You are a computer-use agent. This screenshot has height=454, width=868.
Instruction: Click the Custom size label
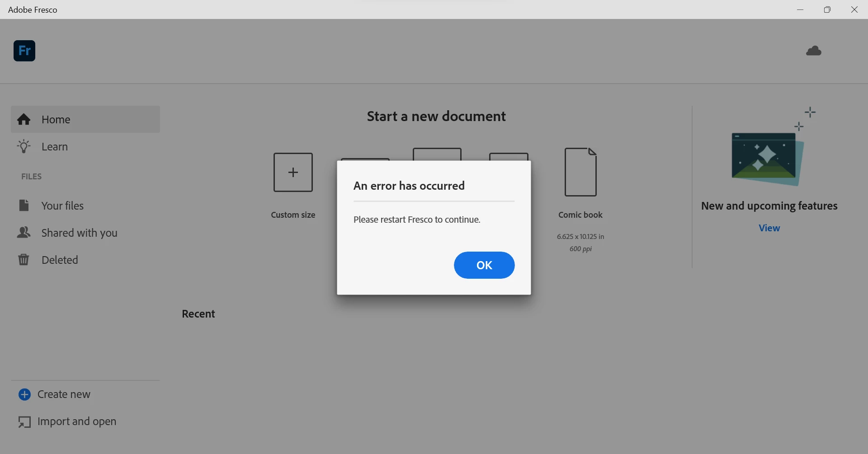(293, 215)
